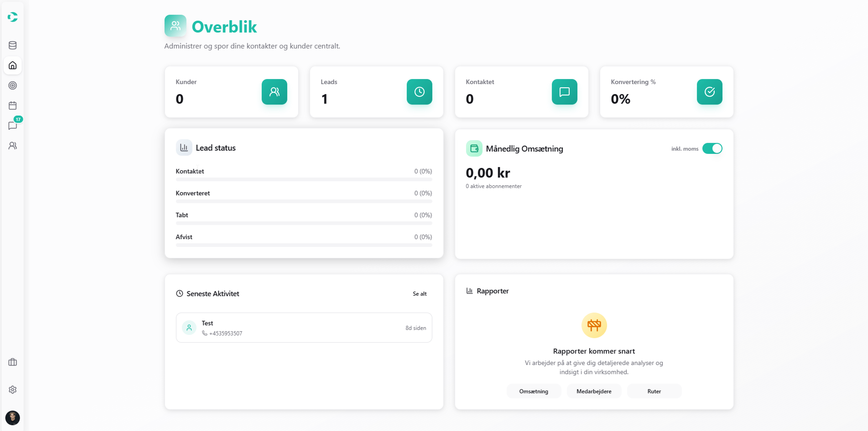
Task: Open settings via the gear icon
Action: point(12,390)
